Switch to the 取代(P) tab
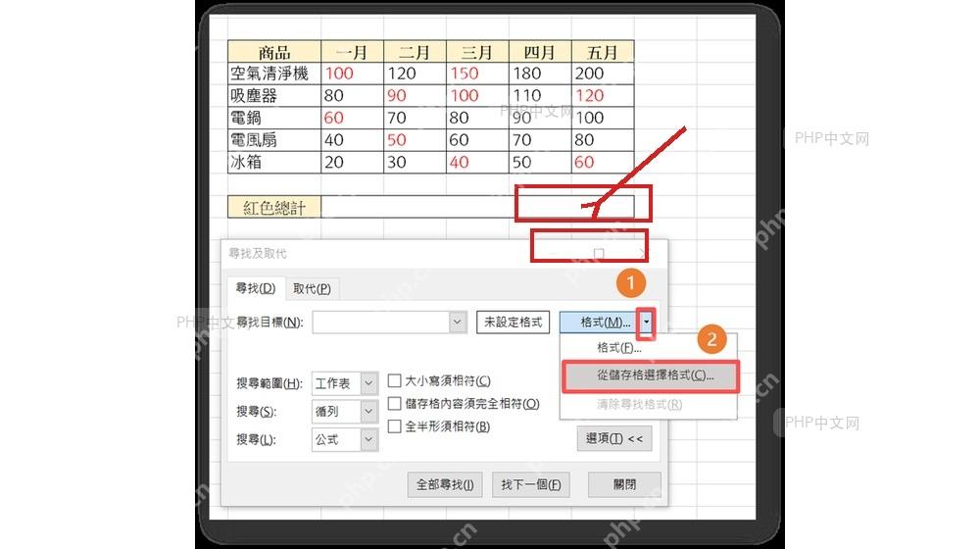Viewport: 980px width, 549px height. (312, 289)
